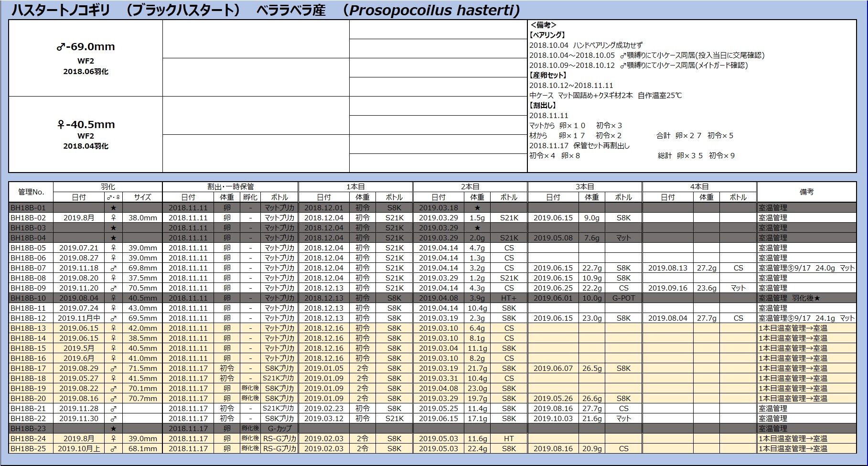
Task: Select the 23.6g weight cell
Action: (707, 288)
